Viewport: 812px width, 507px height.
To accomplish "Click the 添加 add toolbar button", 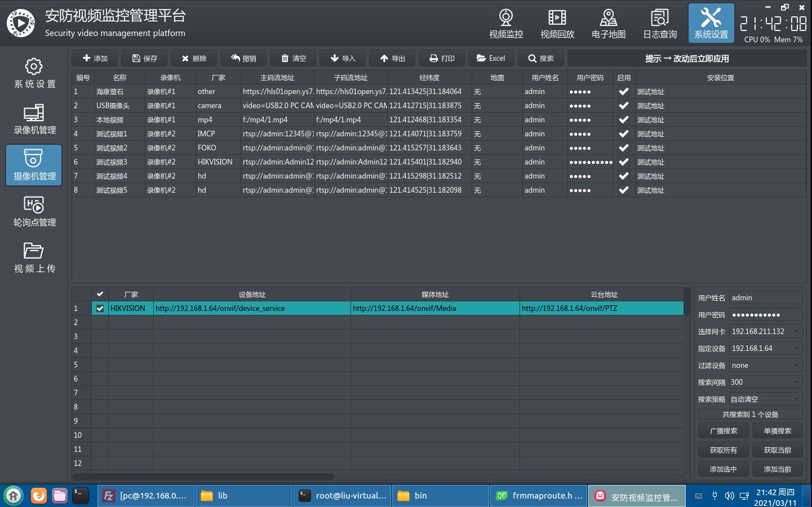I will (x=95, y=58).
